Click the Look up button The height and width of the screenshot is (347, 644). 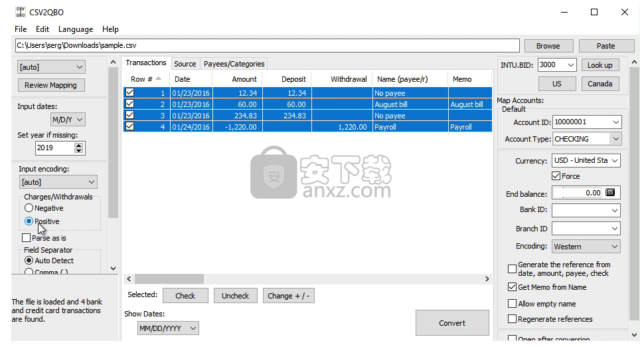click(x=600, y=65)
